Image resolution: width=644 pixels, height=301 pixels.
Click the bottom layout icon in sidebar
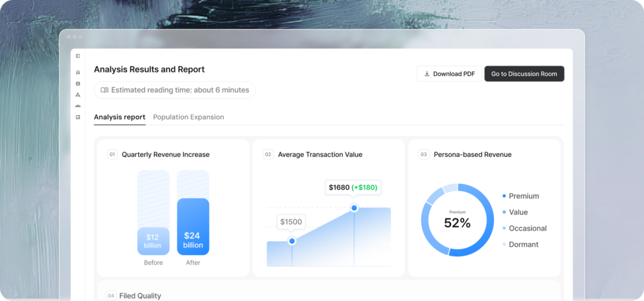click(78, 117)
